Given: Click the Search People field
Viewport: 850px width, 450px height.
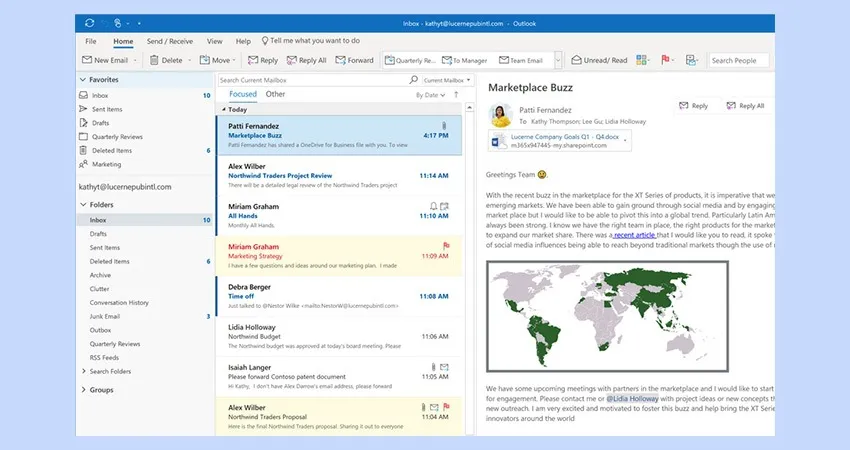Looking at the screenshot, I should pyautogui.click(x=738, y=61).
